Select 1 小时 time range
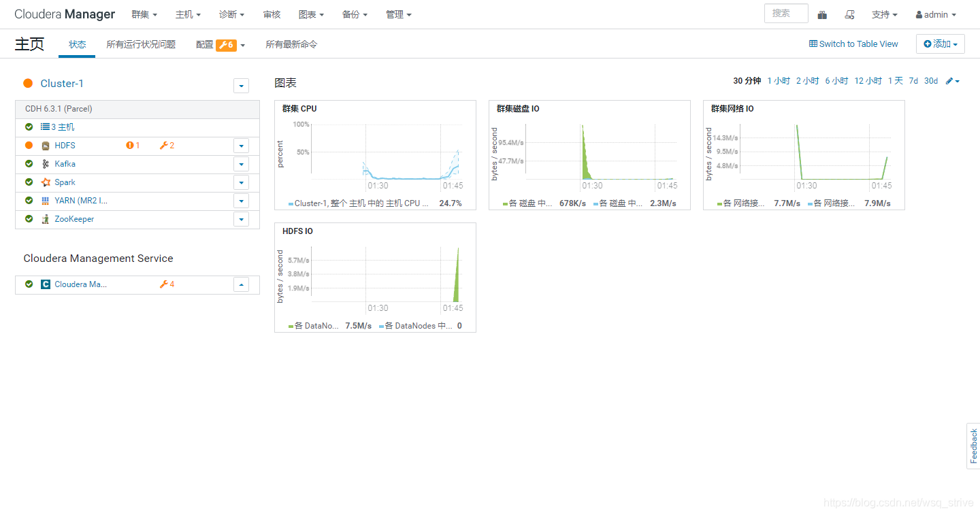Screen dimensions: 980x515 tap(779, 81)
